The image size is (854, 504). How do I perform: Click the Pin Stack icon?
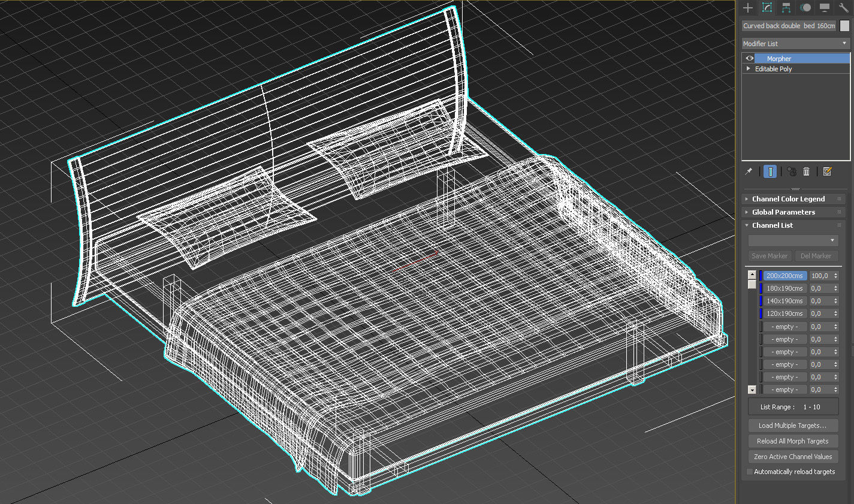coord(749,171)
